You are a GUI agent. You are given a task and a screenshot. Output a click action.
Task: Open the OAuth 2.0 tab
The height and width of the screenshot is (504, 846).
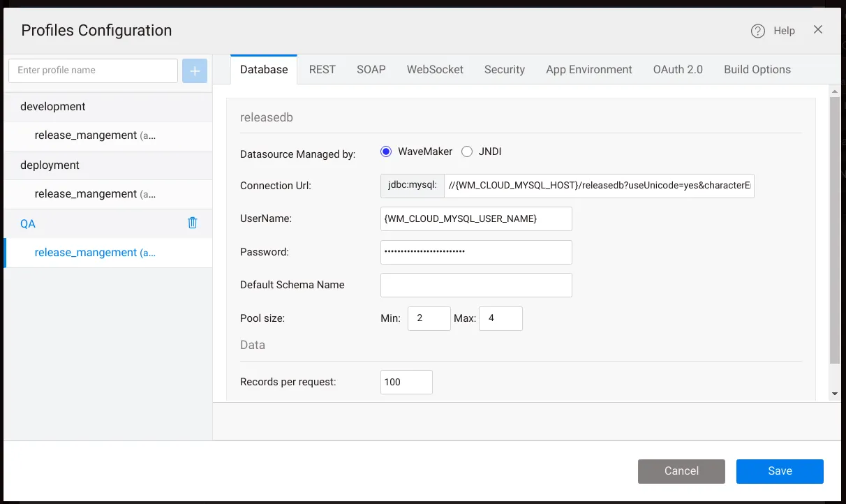tap(678, 69)
